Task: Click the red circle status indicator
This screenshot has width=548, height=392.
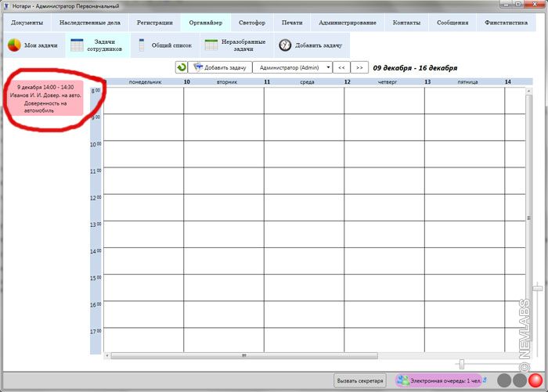Action: coord(535,380)
